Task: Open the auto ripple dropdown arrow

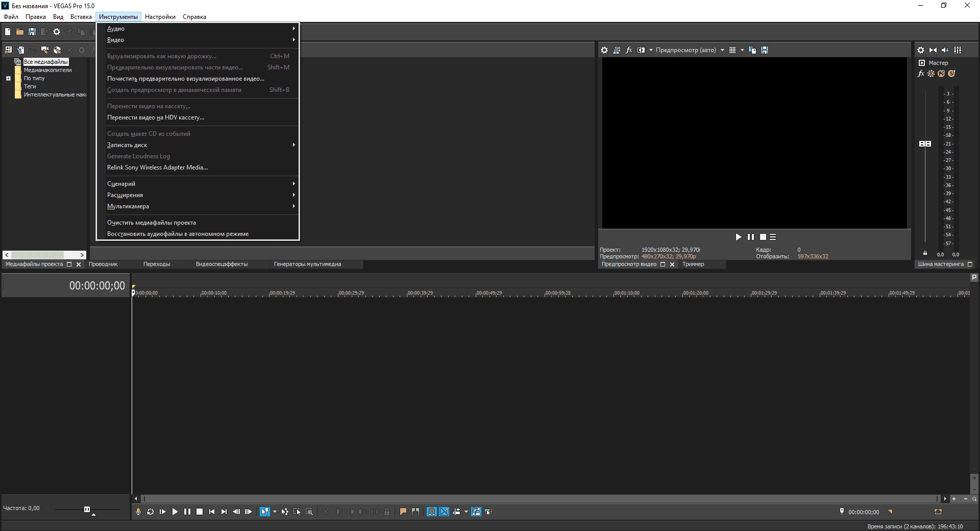Action: (466, 512)
